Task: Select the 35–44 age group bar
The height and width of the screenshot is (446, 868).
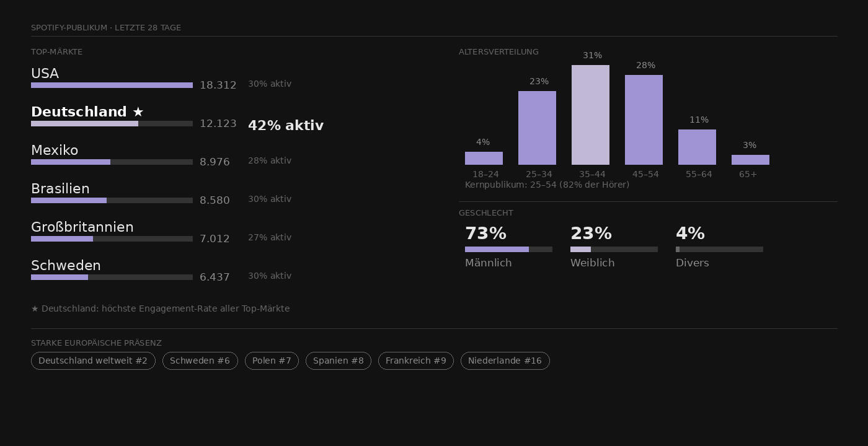Action: (590, 115)
